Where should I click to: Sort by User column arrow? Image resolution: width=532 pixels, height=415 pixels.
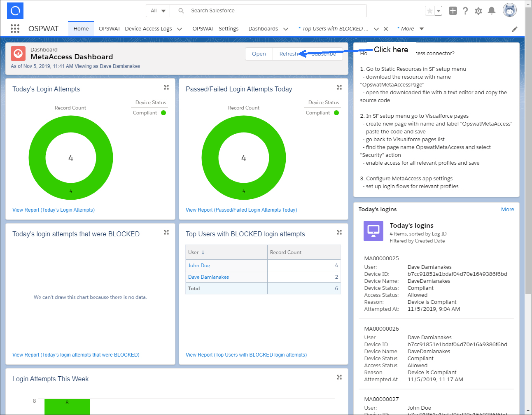tap(203, 252)
